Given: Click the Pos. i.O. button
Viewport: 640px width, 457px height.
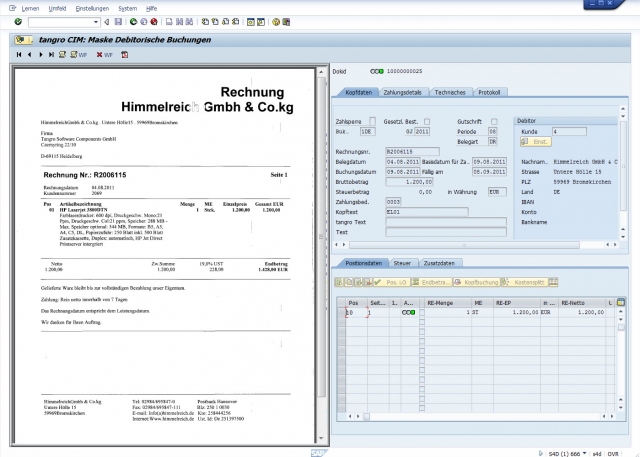Looking at the screenshot, I should [391, 282].
